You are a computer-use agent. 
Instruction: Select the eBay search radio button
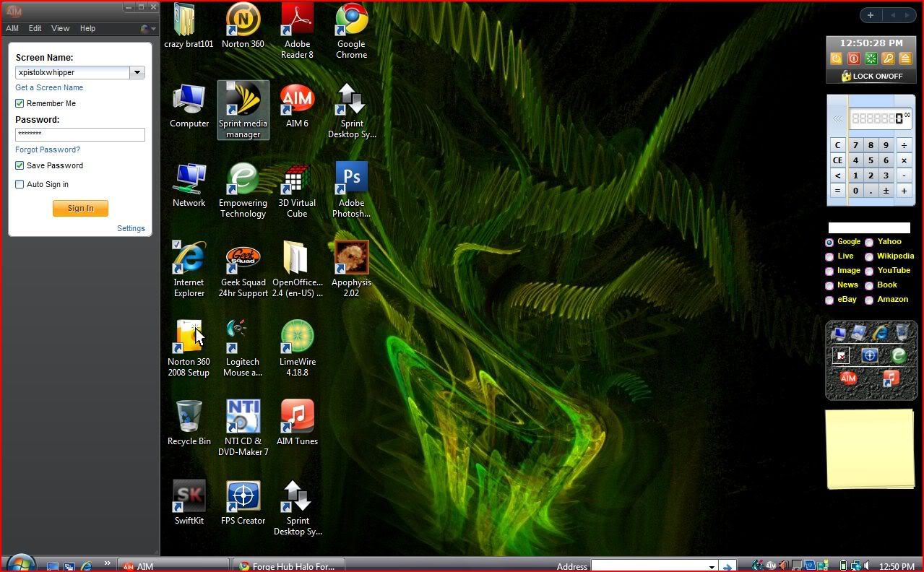[829, 300]
